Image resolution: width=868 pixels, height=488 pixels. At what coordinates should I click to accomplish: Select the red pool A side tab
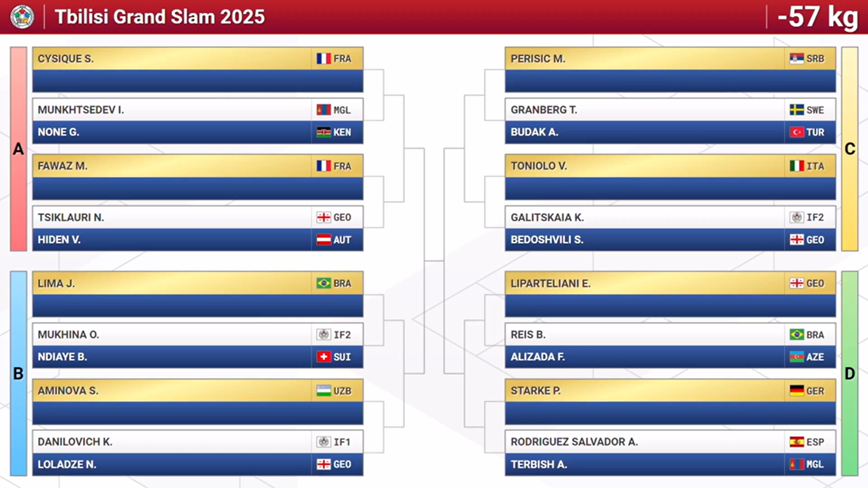click(19, 149)
